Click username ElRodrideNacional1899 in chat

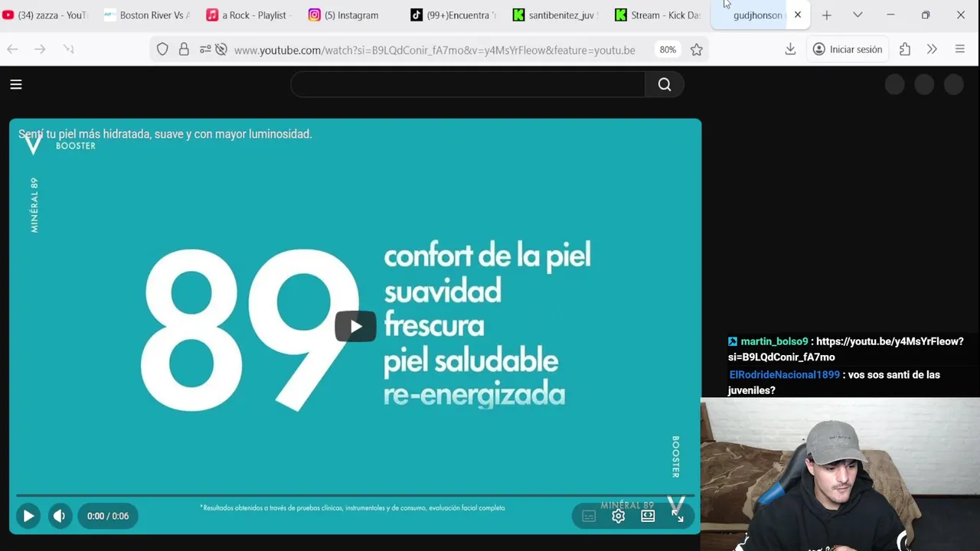coord(785,375)
